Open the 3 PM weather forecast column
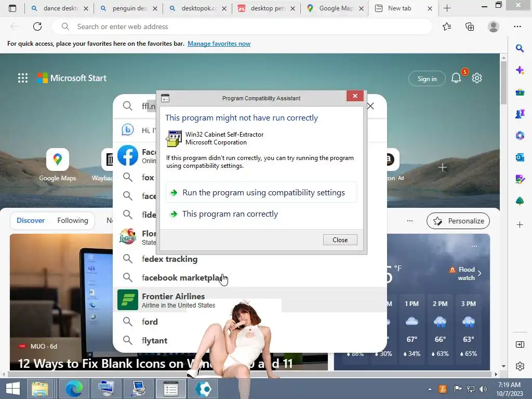The image size is (532, 399). click(469, 328)
